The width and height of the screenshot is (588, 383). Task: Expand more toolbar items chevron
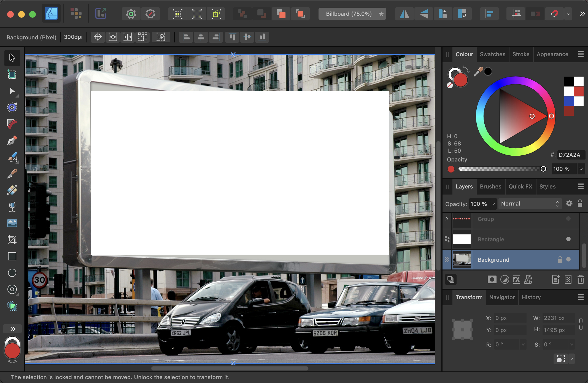[x=582, y=14]
